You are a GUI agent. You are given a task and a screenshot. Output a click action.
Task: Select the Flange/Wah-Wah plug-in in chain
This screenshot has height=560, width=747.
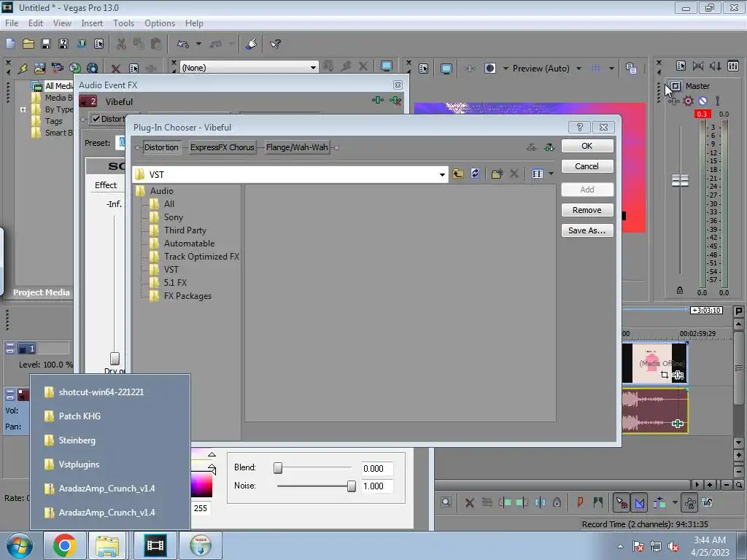(297, 147)
